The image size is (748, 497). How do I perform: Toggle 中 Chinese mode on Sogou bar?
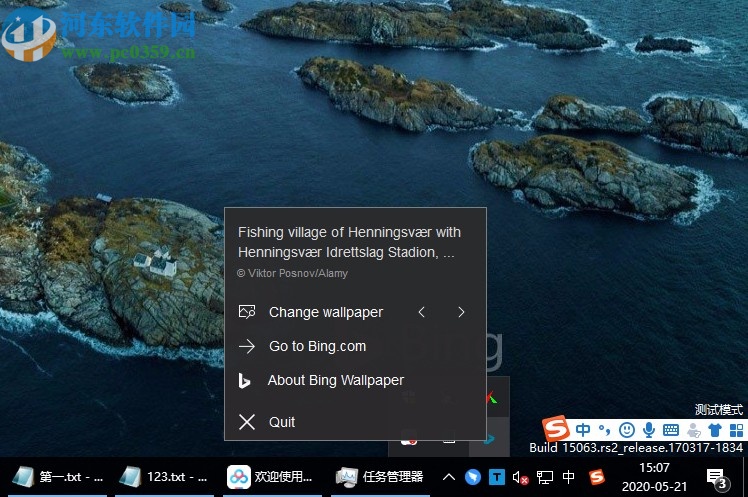(x=582, y=430)
